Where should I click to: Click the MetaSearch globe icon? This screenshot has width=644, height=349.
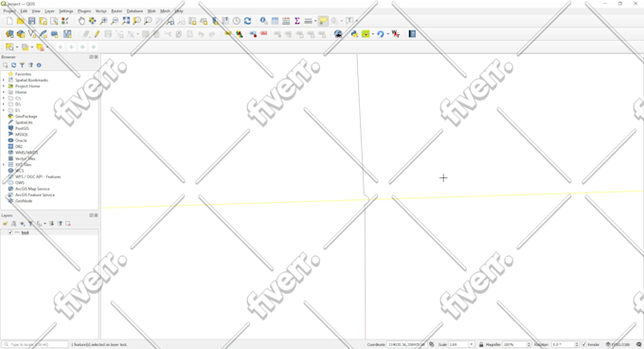(x=338, y=34)
